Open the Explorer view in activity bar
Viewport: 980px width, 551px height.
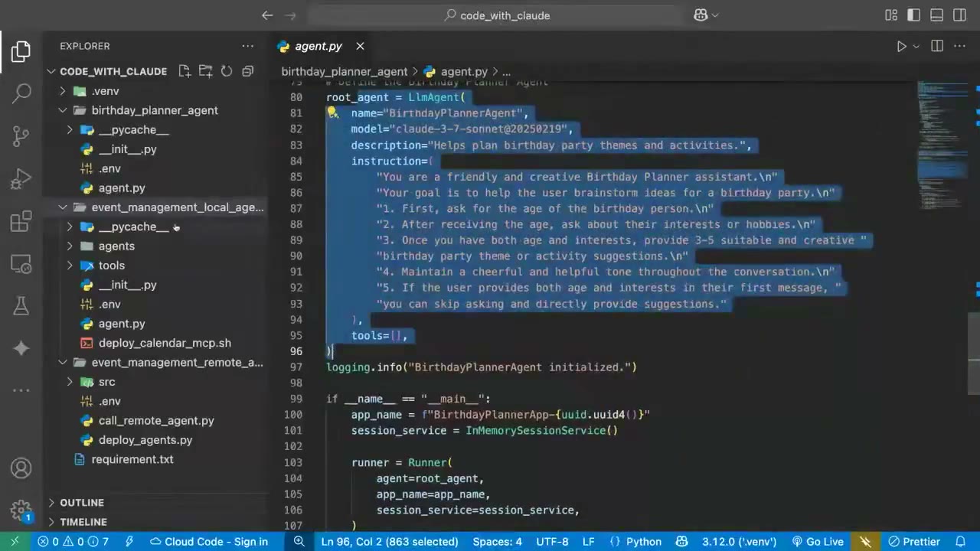click(21, 51)
